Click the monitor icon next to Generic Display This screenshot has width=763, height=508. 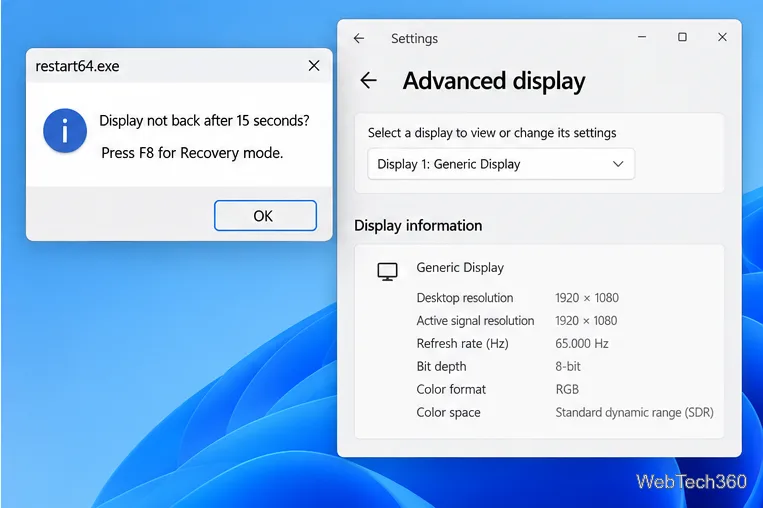pyautogui.click(x=387, y=272)
